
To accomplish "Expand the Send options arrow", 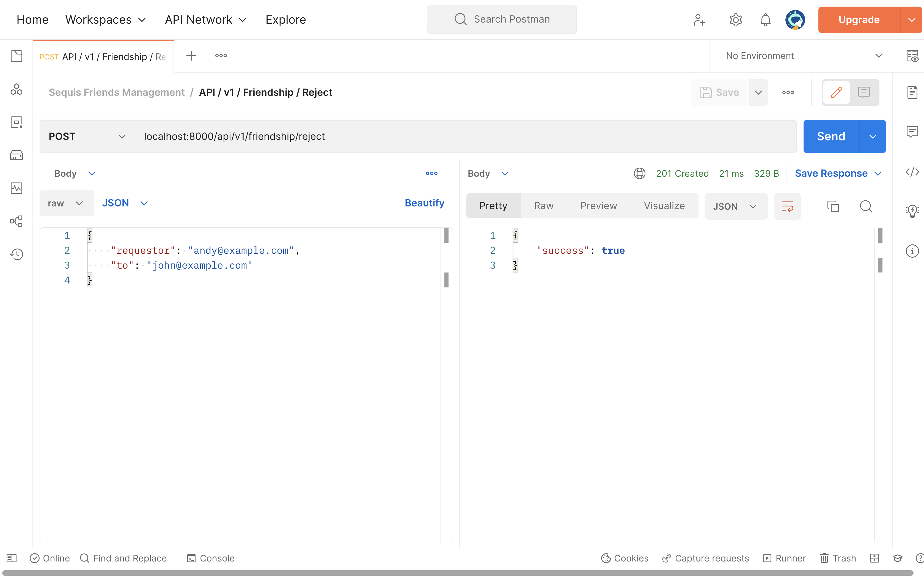I will (x=873, y=137).
